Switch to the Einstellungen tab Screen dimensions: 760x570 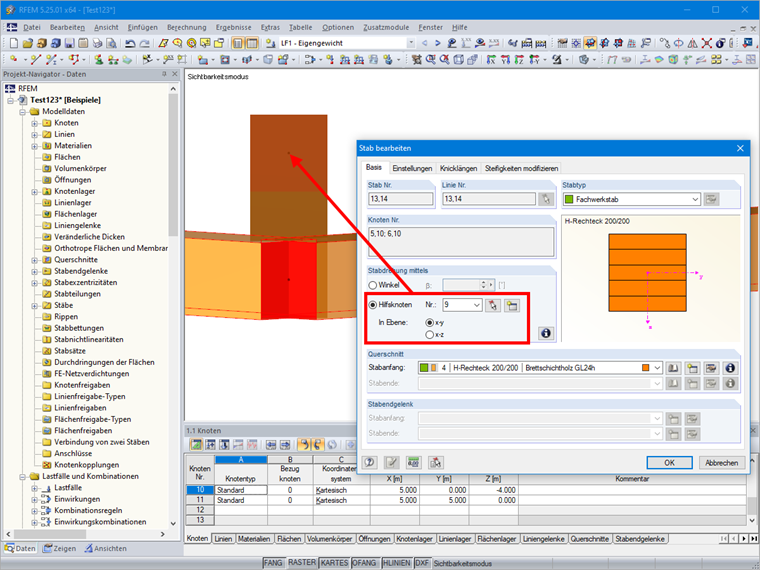pos(412,168)
